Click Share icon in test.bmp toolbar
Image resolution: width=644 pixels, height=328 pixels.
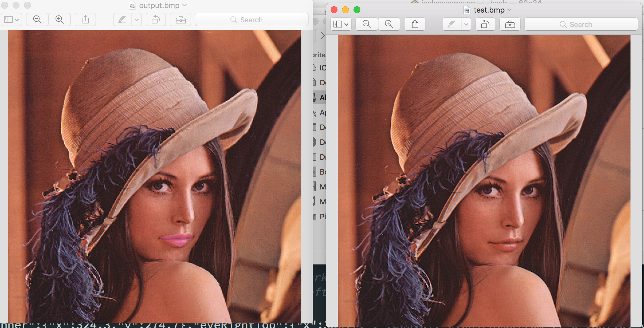pos(415,24)
